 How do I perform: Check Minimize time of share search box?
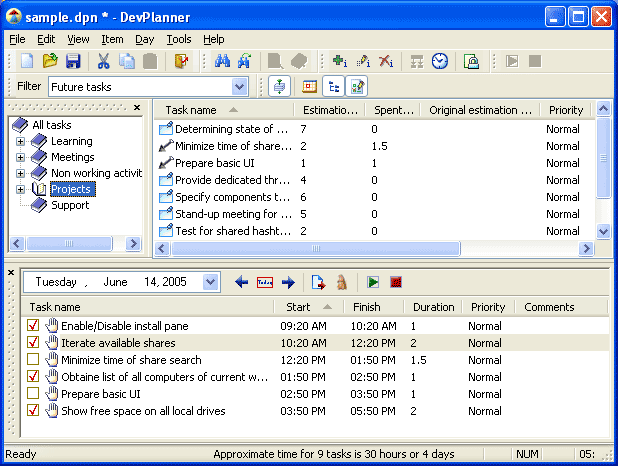33,359
